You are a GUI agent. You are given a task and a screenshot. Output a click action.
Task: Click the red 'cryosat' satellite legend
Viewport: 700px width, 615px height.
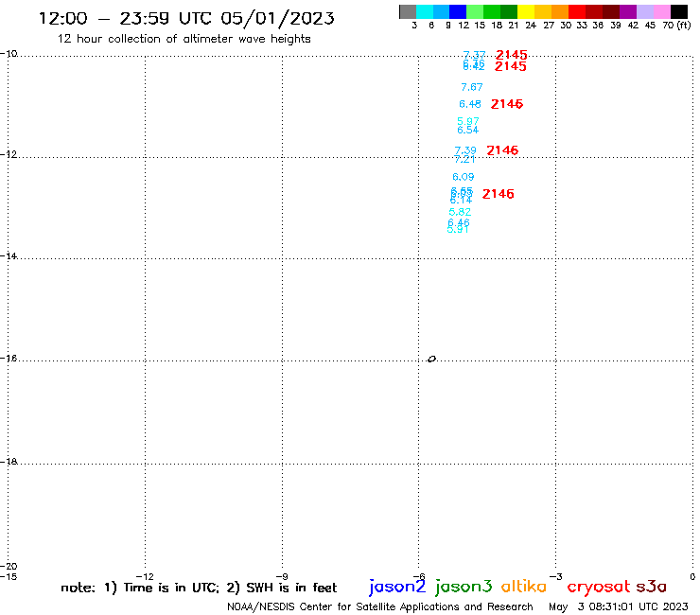point(599,588)
